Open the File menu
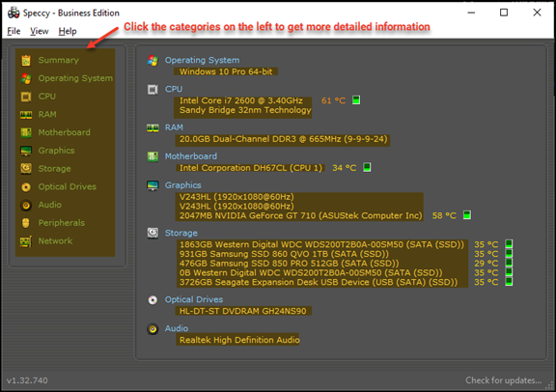Viewport: 556px width, 392px height. tap(14, 31)
